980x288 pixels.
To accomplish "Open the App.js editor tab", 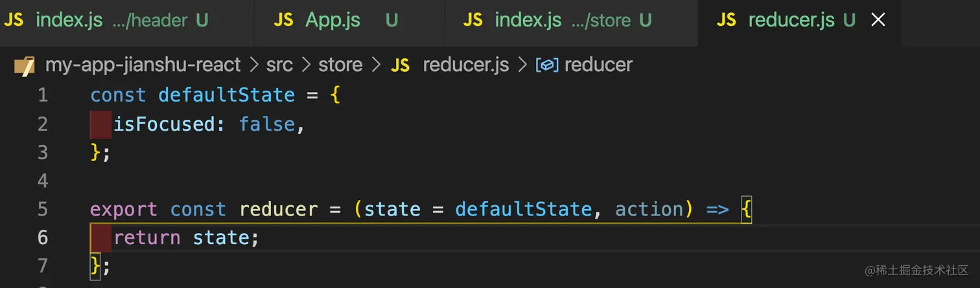I will point(332,21).
